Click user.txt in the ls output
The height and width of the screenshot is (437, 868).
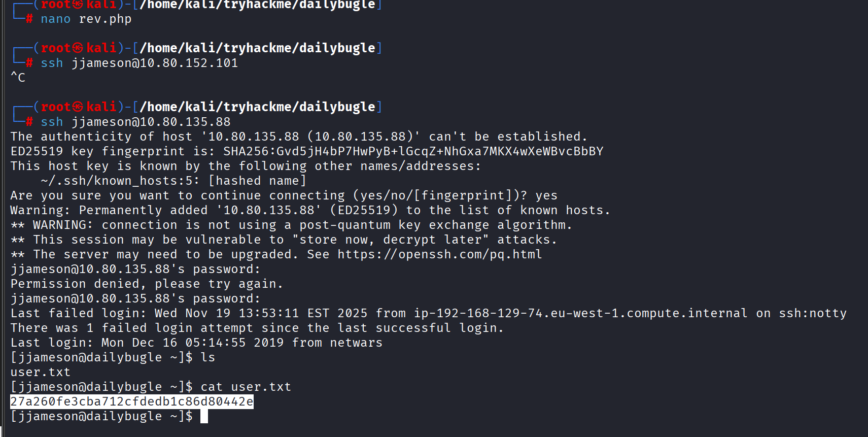tap(41, 372)
